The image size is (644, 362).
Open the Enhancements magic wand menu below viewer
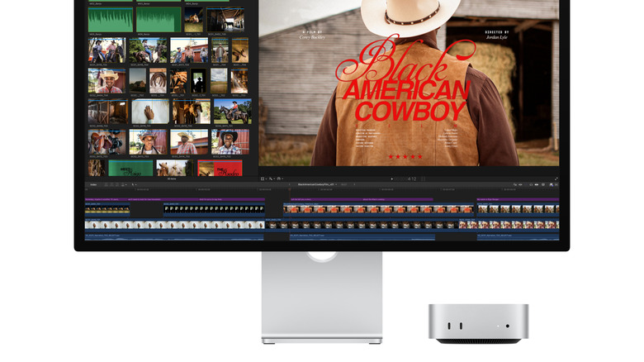click(272, 179)
